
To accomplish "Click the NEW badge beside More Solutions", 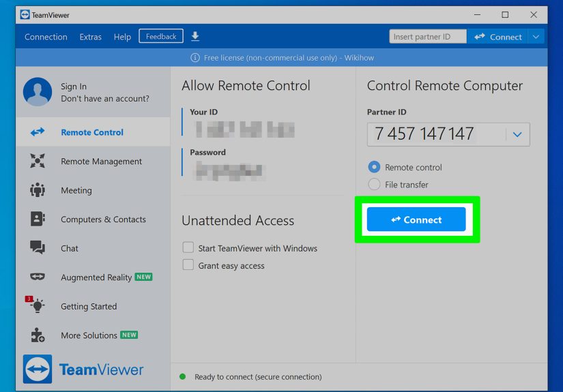I will [x=129, y=335].
